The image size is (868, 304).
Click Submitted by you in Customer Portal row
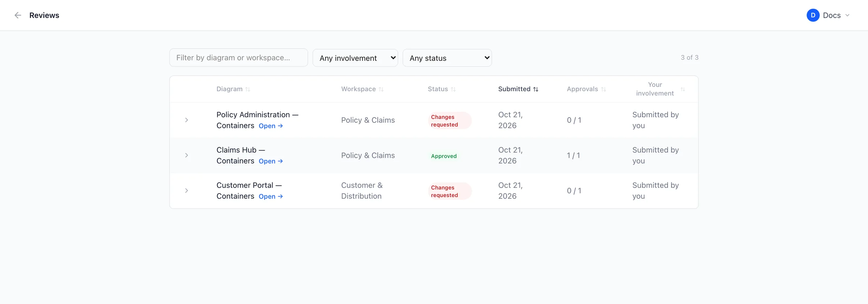655,191
